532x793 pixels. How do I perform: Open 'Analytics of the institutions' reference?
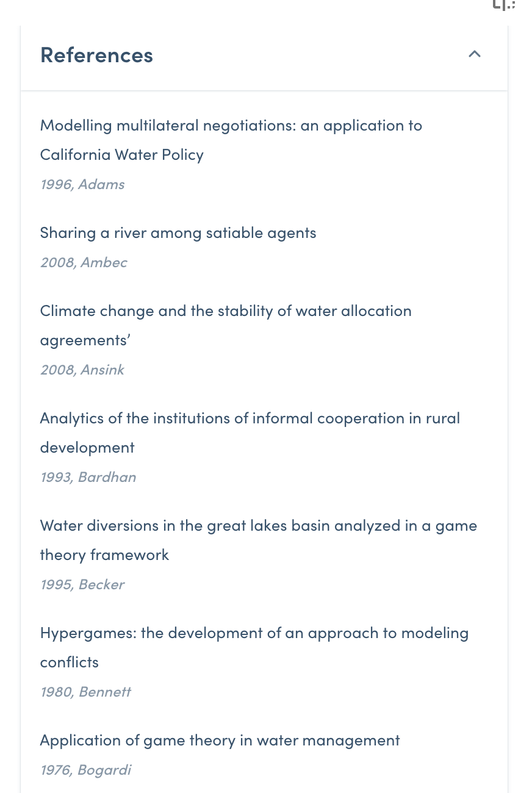tap(250, 418)
